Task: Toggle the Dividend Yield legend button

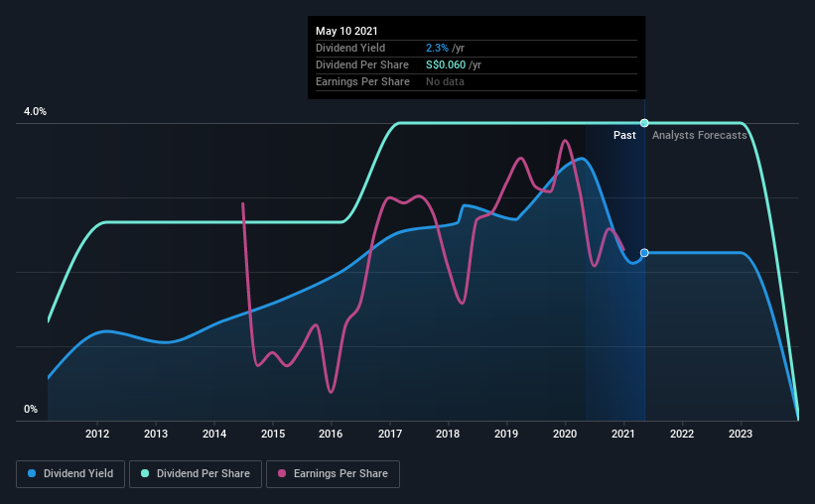Action: point(70,474)
